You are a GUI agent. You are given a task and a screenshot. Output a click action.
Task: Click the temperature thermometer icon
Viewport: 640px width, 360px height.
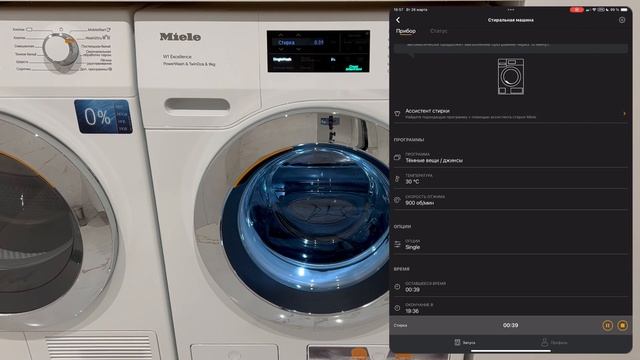coord(397,179)
